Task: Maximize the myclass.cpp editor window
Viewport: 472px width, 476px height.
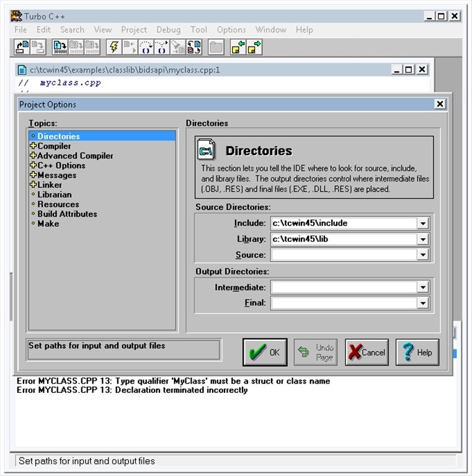Action: [409, 69]
